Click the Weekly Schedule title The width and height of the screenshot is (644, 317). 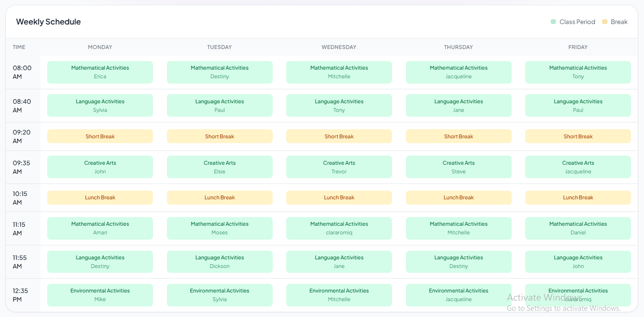point(49,22)
